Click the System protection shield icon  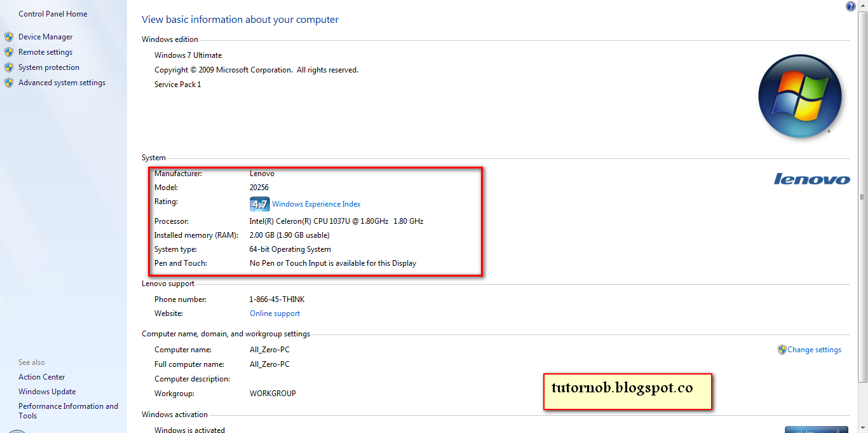9,67
